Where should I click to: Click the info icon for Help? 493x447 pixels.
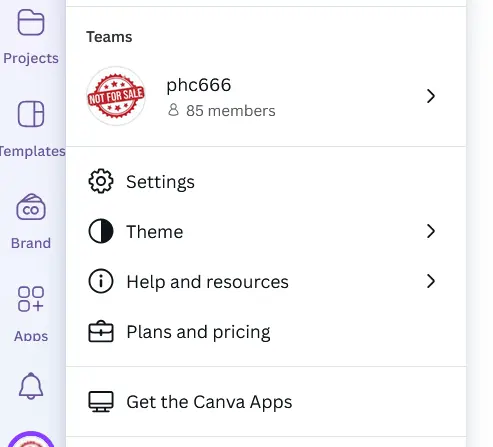[101, 281]
